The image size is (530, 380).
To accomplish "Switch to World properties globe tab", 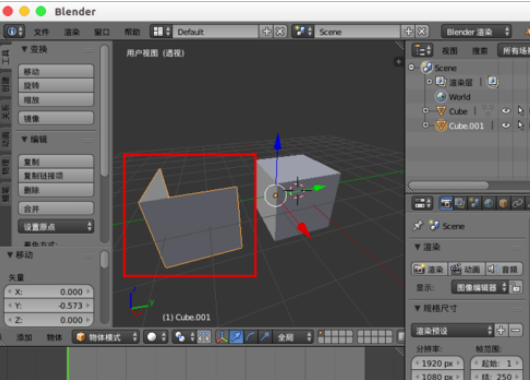I will tap(488, 203).
